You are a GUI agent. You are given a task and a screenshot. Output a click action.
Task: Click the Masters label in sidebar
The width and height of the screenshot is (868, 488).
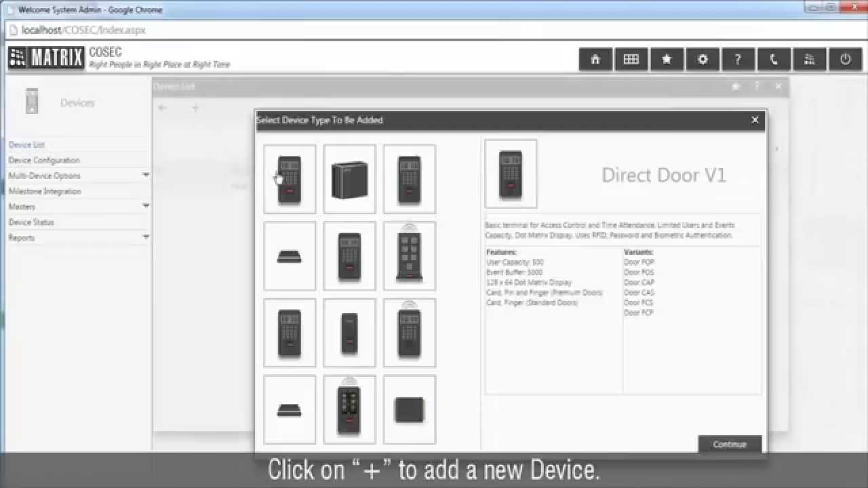(22, 206)
